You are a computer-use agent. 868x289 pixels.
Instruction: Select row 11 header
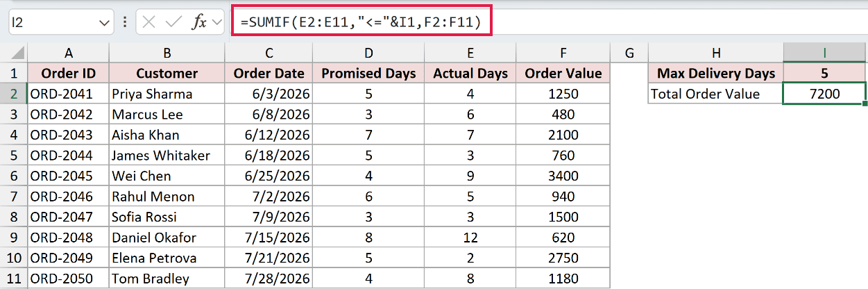(14, 279)
